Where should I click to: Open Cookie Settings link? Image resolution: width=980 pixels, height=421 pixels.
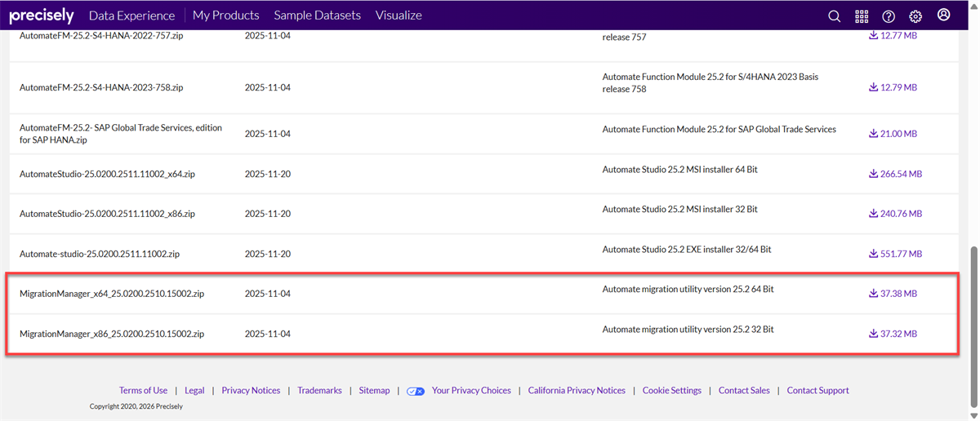click(672, 391)
